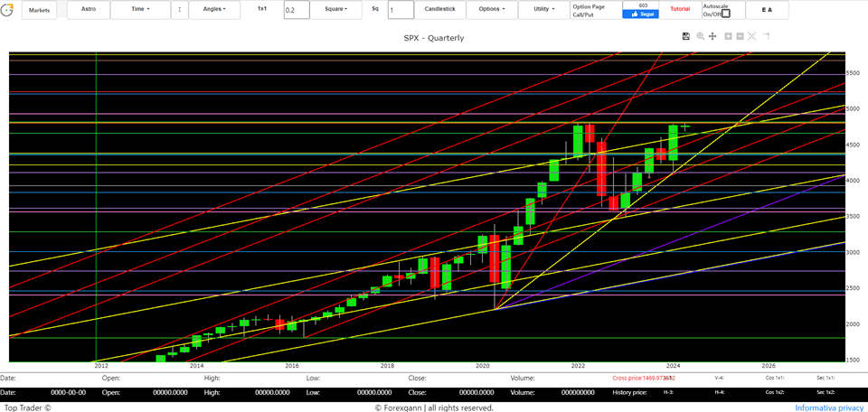Viewport: 868px width, 412px height.
Task: Click the save chart disk icon
Action: point(686,36)
